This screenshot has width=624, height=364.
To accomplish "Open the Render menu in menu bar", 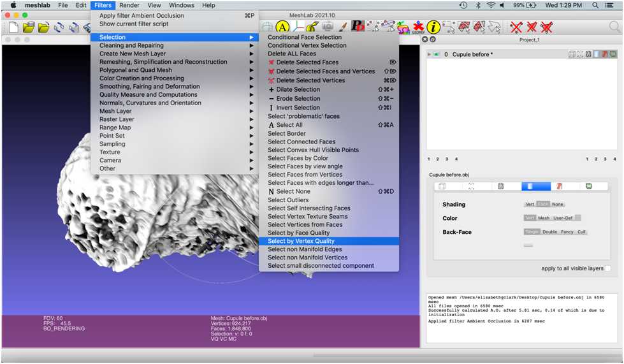I will pos(129,5).
